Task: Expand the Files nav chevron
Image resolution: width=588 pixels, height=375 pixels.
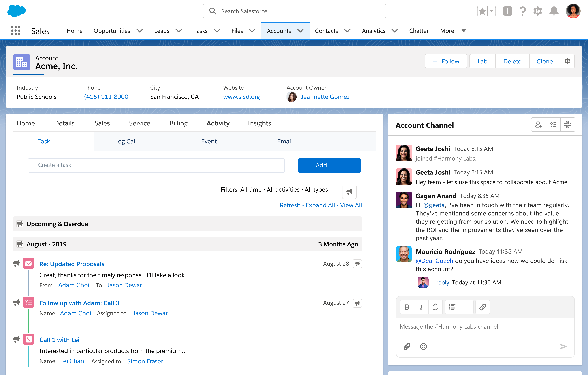Action: point(252,31)
